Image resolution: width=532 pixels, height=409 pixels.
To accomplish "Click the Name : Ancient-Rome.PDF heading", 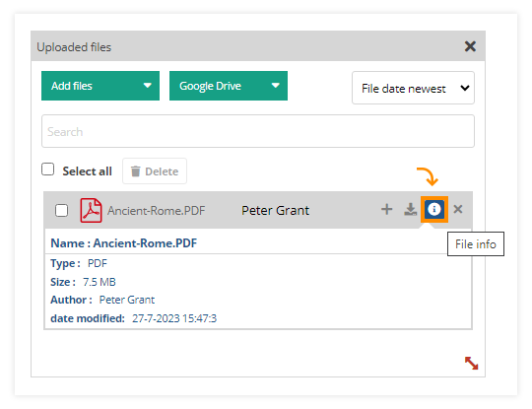I will [123, 243].
